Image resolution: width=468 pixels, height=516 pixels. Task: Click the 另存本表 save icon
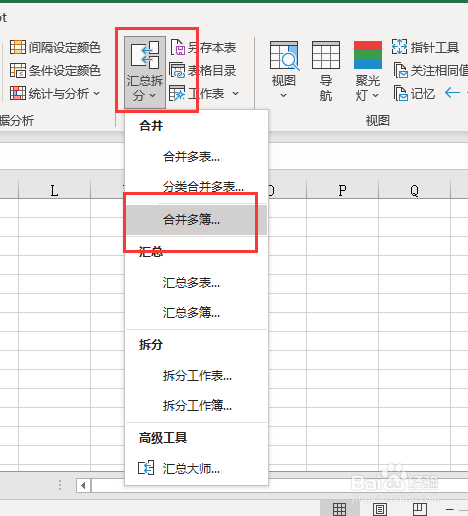[178, 47]
